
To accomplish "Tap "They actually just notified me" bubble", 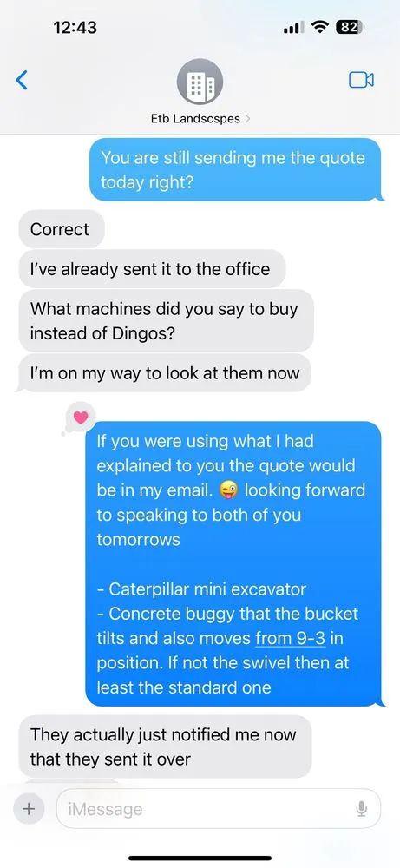I will (x=165, y=746).
